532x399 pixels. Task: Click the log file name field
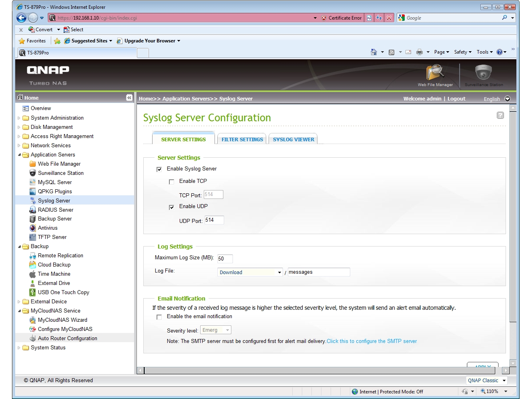[x=319, y=272]
